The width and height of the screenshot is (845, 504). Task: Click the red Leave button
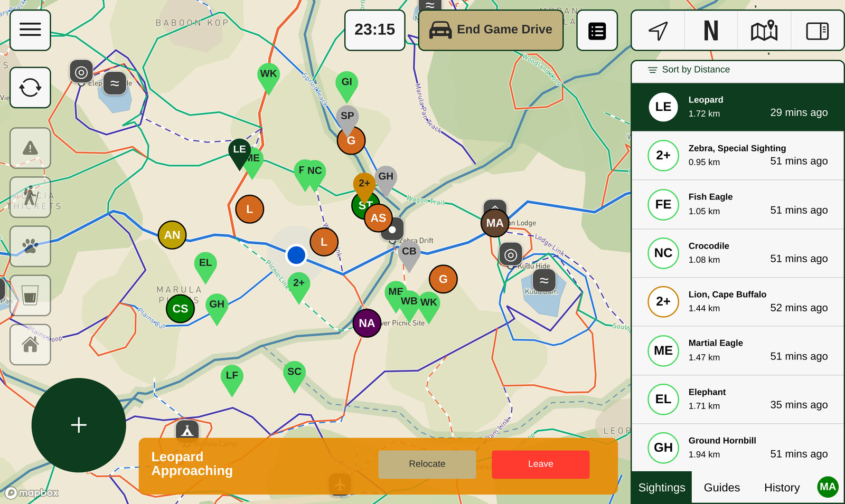click(x=540, y=464)
